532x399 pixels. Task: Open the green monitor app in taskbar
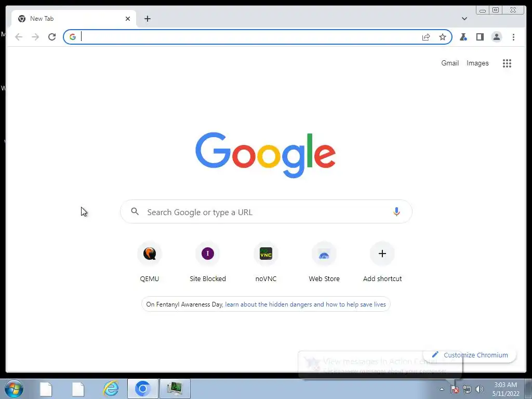pyautogui.click(x=175, y=389)
